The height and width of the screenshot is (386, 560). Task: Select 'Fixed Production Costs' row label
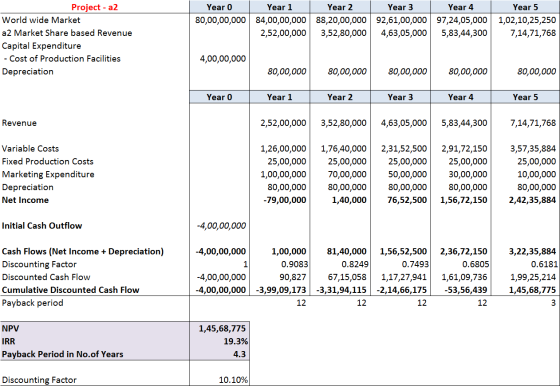point(47,161)
